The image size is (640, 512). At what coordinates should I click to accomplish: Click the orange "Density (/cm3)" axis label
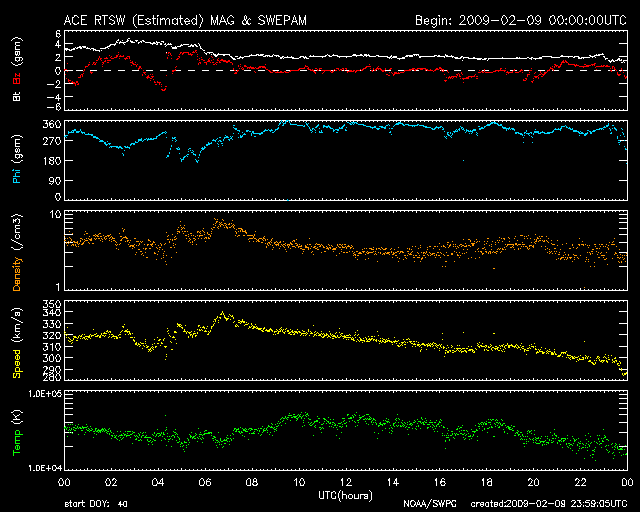click(x=17, y=252)
